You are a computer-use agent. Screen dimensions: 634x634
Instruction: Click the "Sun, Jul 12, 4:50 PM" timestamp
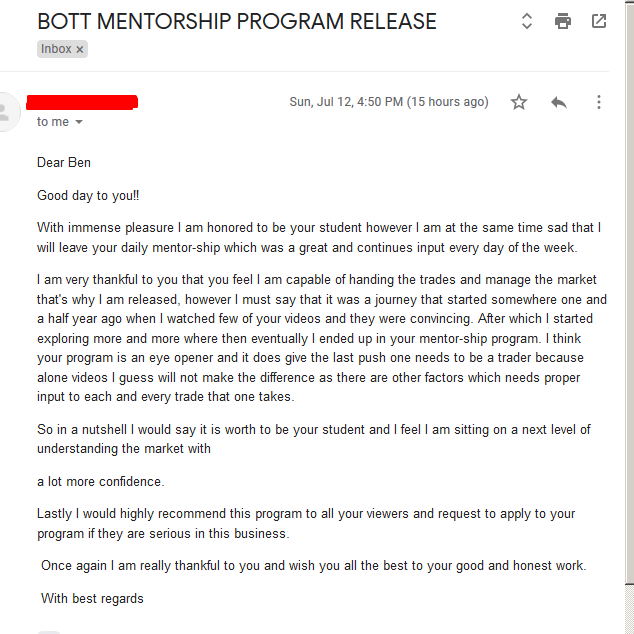tap(388, 102)
